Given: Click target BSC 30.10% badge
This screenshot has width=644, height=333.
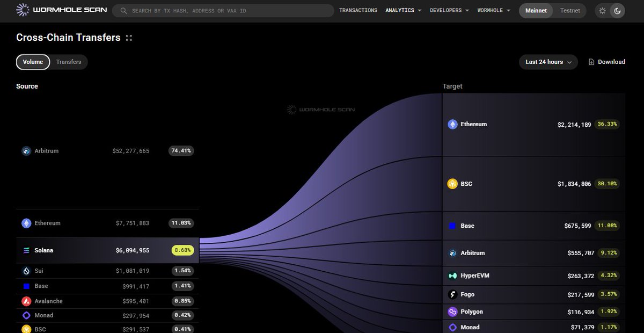Looking at the screenshot, I should pos(607,184).
